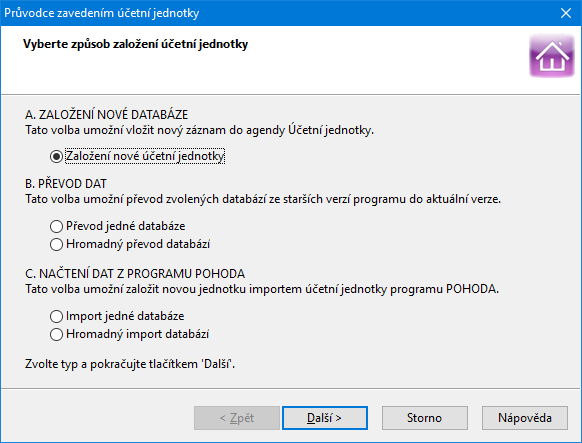The height and width of the screenshot is (443, 582).
Task: Open help via the Nápověda button
Action: point(525,418)
